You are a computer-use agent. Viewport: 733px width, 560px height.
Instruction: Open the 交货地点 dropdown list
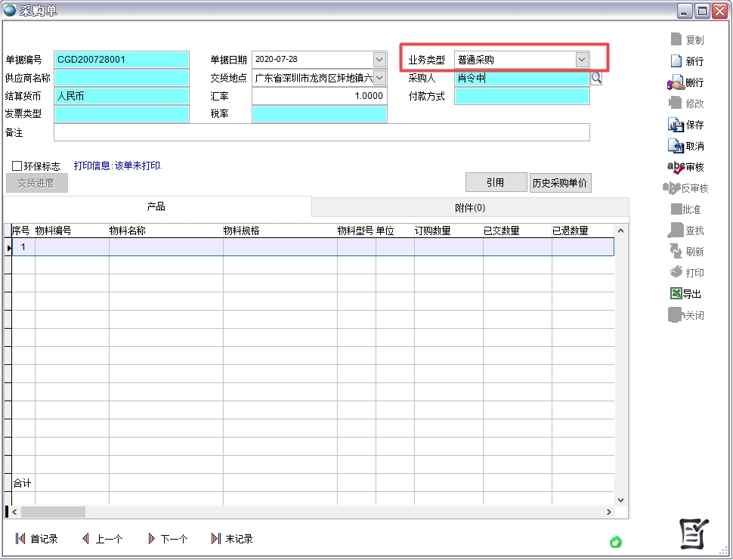(x=379, y=78)
